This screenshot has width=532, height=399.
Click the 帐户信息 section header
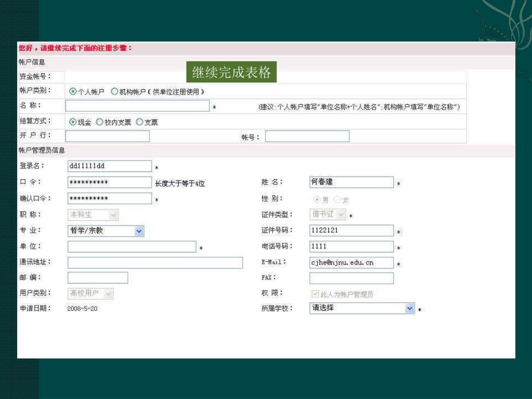[x=32, y=62]
